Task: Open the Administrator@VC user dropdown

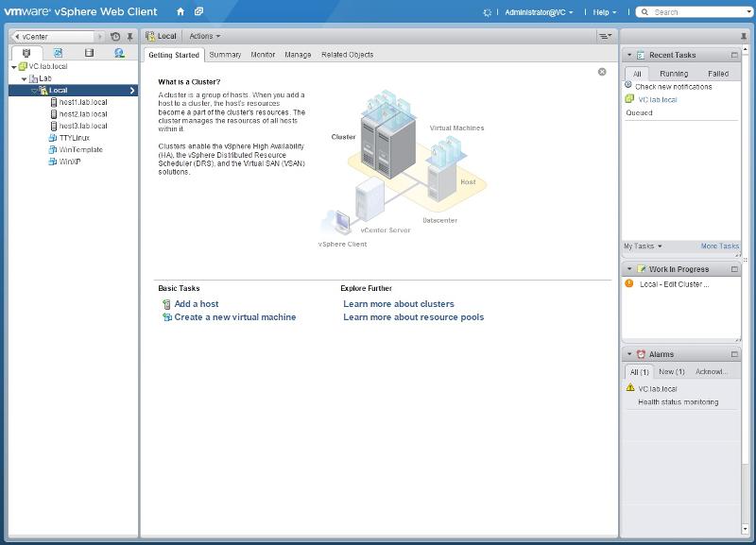Action: point(539,12)
